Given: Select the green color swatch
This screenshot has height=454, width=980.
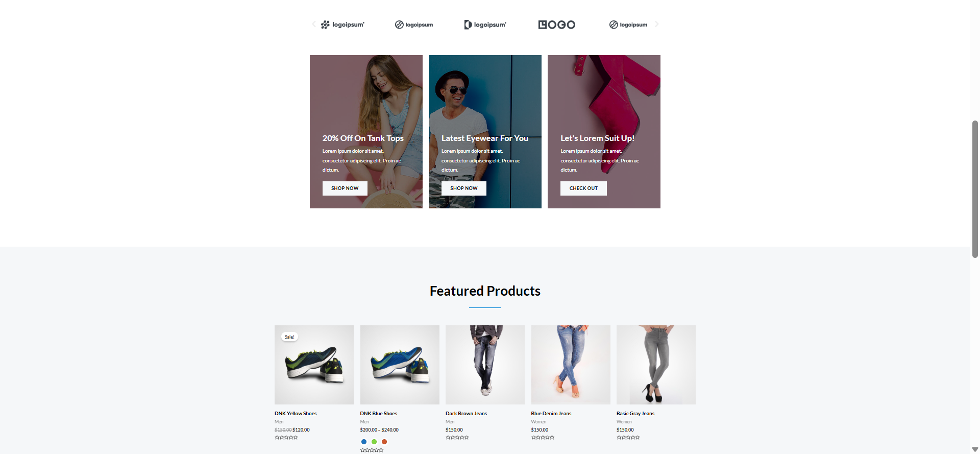Looking at the screenshot, I should pos(374,442).
